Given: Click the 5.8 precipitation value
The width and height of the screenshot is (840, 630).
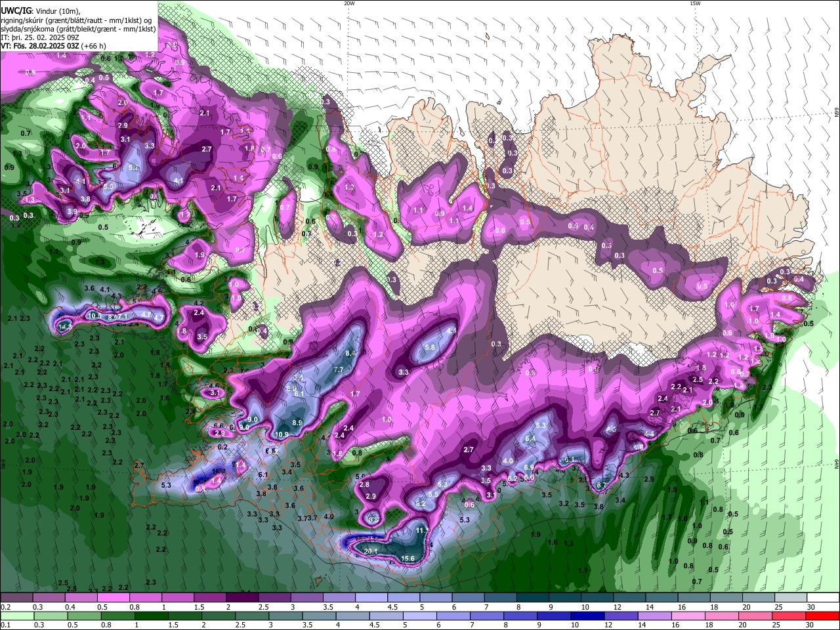Looking at the screenshot, I should 430,347.
